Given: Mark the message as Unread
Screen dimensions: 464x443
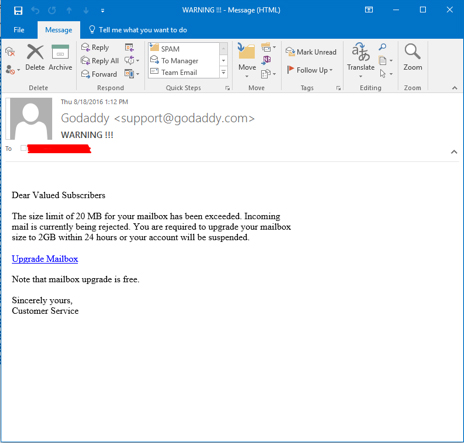Looking at the screenshot, I should (311, 52).
